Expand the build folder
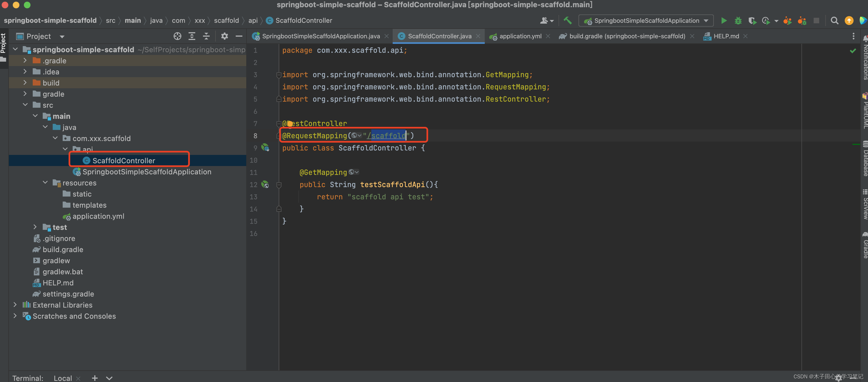This screenshot has width=868, height=382. click(25, 83)
